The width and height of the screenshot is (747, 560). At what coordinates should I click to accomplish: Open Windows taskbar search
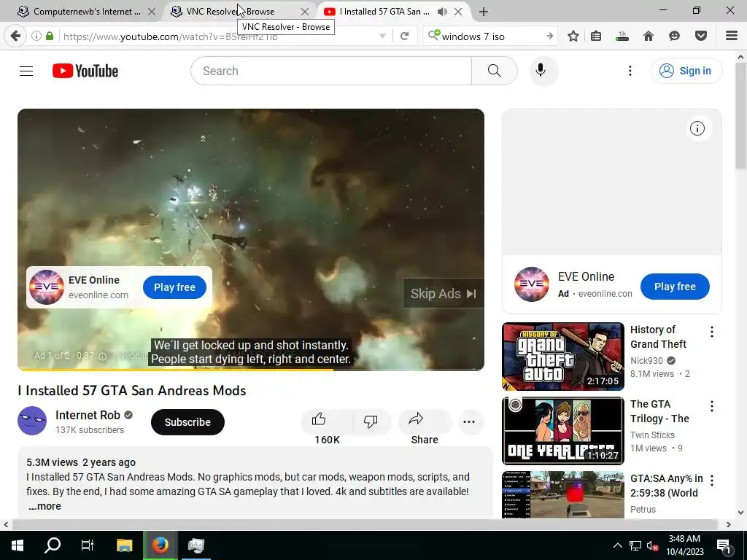coord(53,545)
